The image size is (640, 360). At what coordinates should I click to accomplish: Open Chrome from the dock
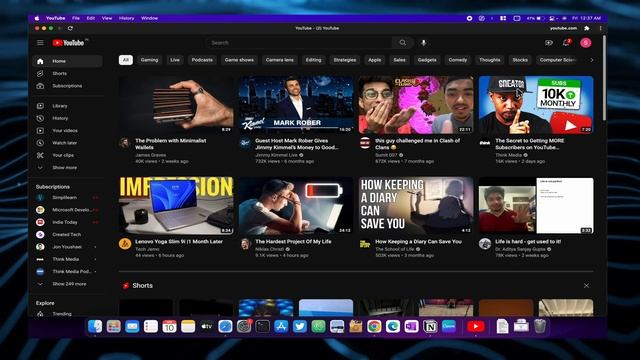tap(374, 326)
